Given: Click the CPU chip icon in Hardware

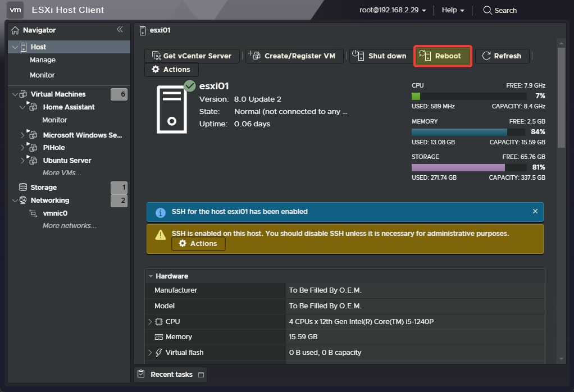Looking at the screenshot, I should coord(159,322).
